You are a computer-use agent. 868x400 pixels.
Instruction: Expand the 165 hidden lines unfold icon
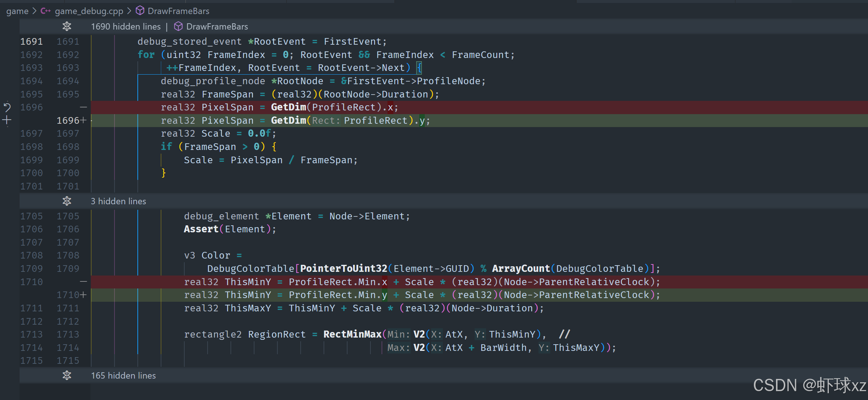click(x=67, y=376)
